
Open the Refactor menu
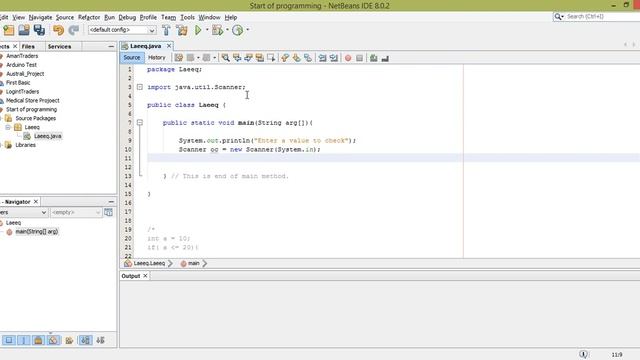89,17
